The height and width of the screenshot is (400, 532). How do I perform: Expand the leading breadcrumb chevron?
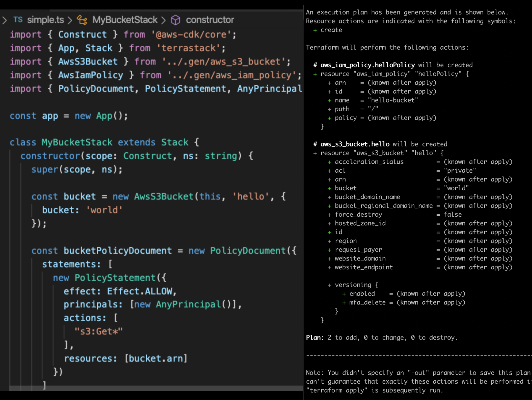coord(4,20)
